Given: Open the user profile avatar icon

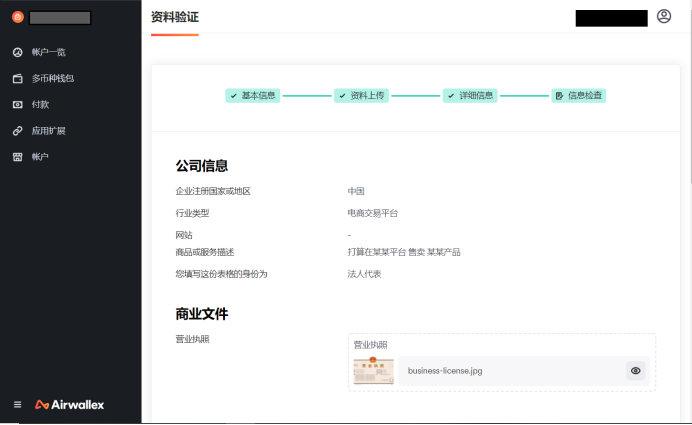Looking at the screenshot, I should click(664, 17).
